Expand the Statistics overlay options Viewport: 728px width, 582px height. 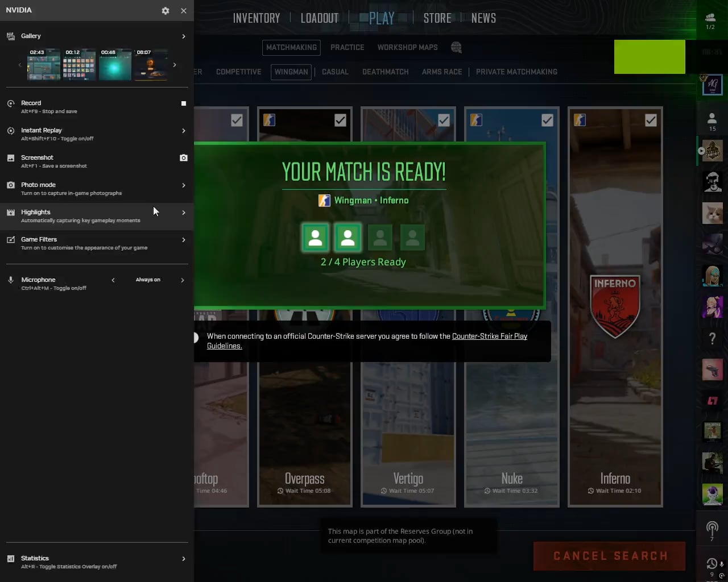point(184,559)
